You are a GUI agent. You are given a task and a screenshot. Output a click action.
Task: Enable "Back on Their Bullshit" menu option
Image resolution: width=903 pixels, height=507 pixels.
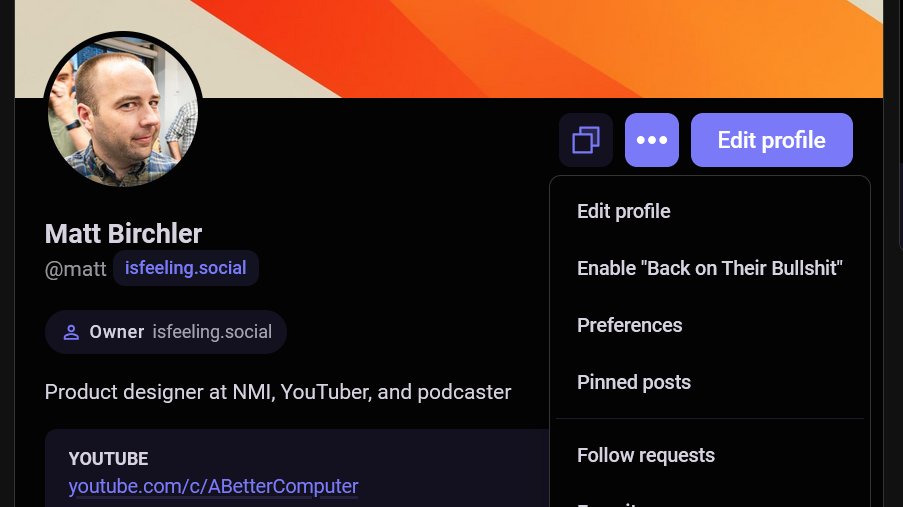710,269
